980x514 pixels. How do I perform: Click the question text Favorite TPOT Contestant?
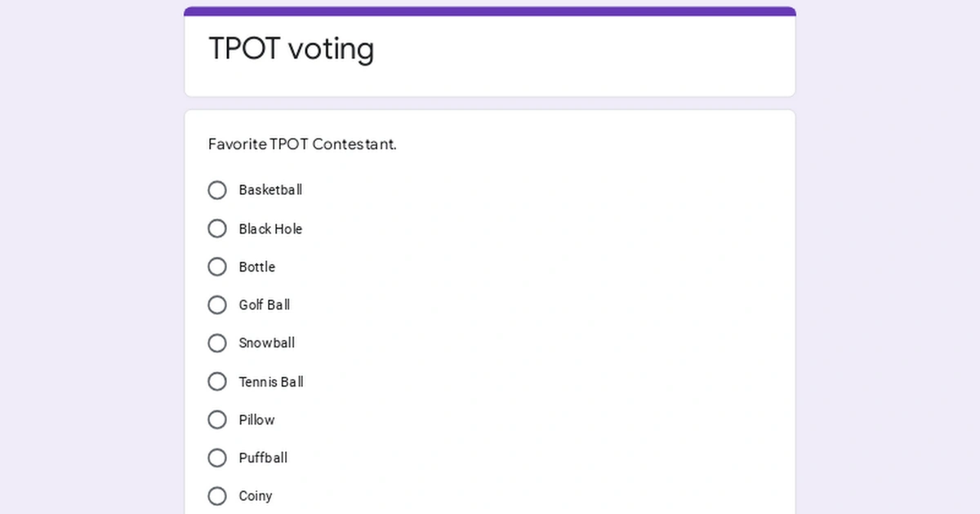coord(301,144)
